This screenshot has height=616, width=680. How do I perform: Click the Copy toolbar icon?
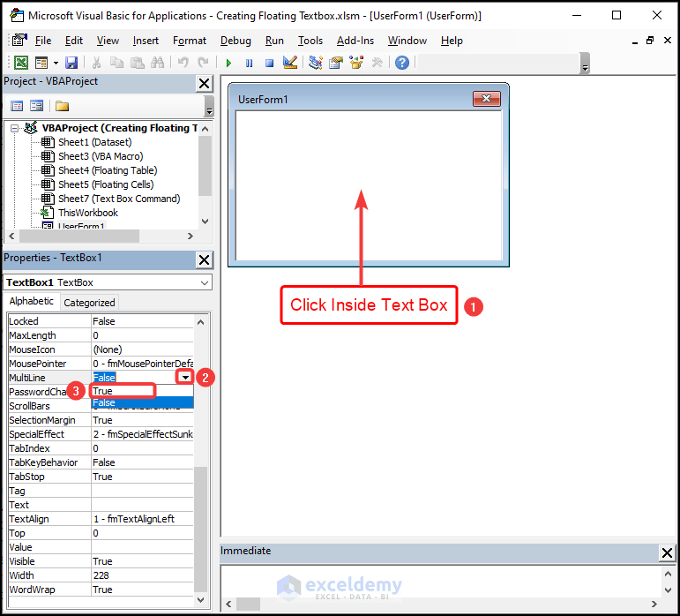pyautogui.click(x=116, y=63)
